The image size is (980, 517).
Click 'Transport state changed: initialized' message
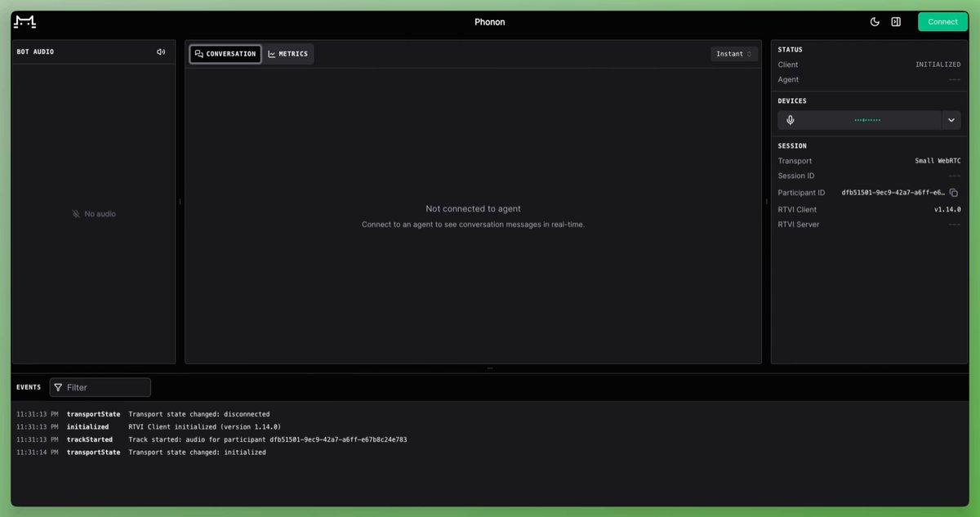pos(197,452)
